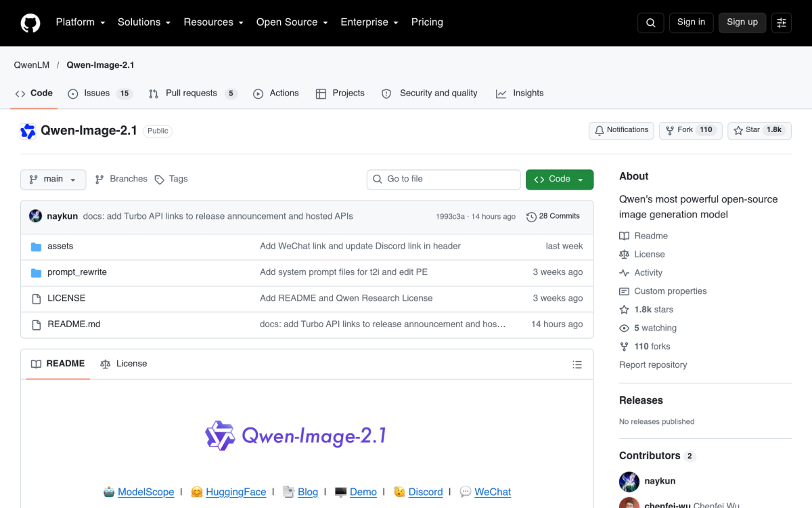The image size is (812, 508).
Task: Expand the Solutions menu
Action: [144, 22]
